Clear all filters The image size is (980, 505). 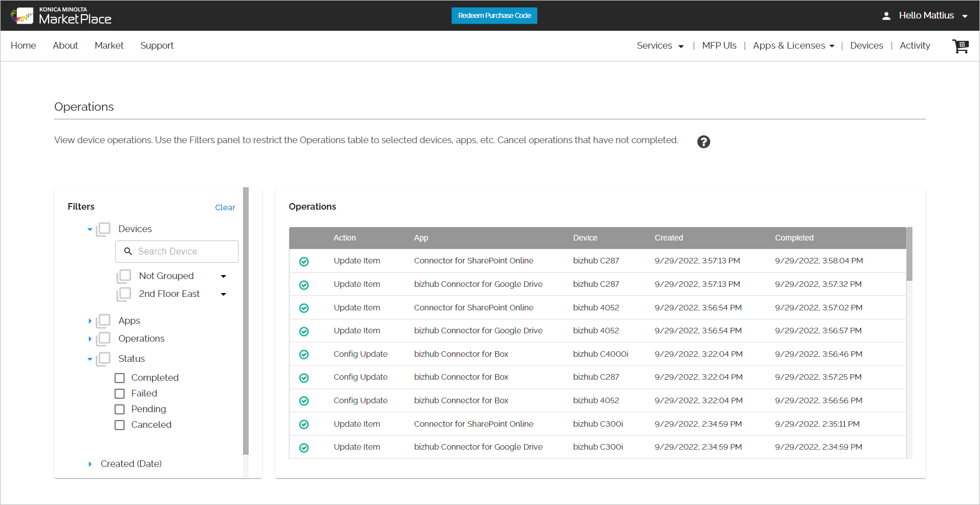click(225, 207)
